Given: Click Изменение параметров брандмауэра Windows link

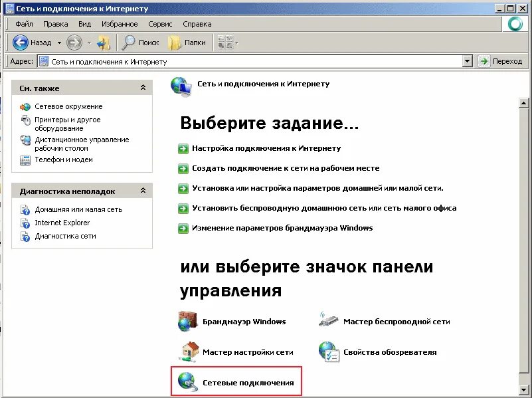Looking at the screenshot, I should tap(282, 228).
